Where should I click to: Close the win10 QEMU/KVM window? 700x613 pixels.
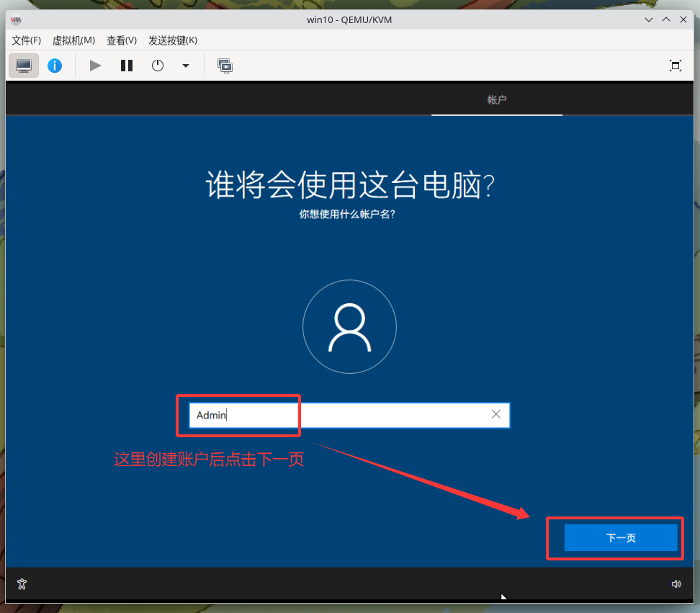(683, 19)
